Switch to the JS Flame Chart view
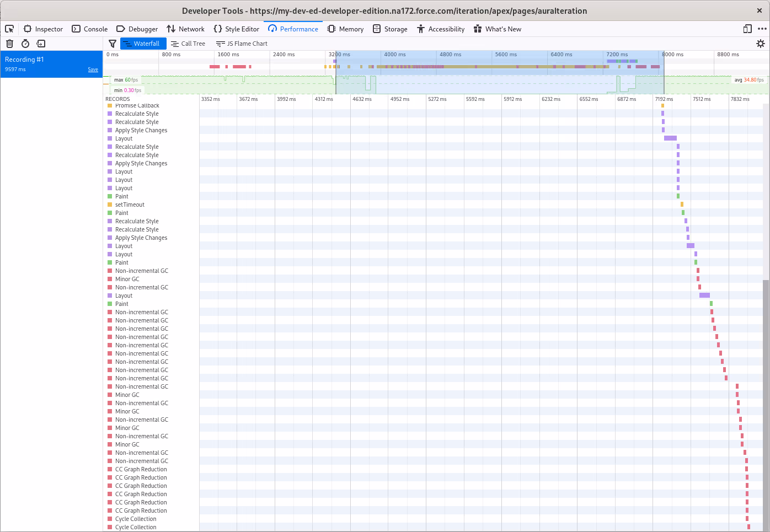 point(242,44)
